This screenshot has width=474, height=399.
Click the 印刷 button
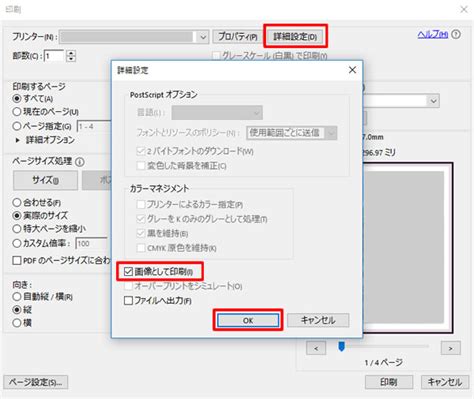[389, 382]
